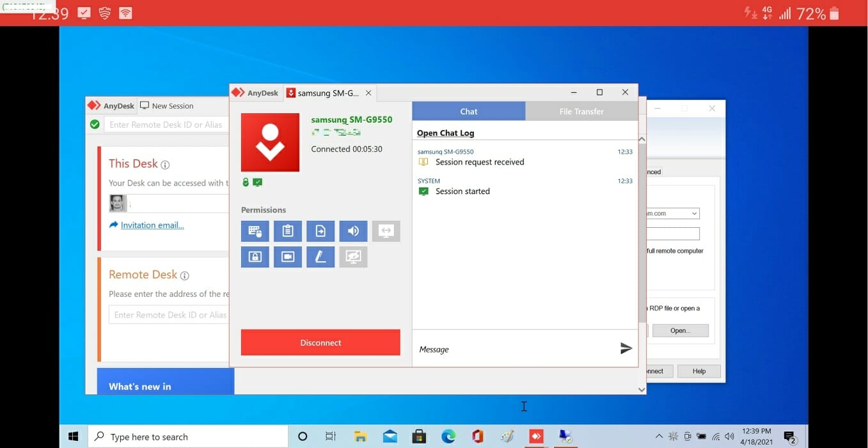Click the battery icon in system tray
This screenshot has width=868, height=448.
pos(702,436)
